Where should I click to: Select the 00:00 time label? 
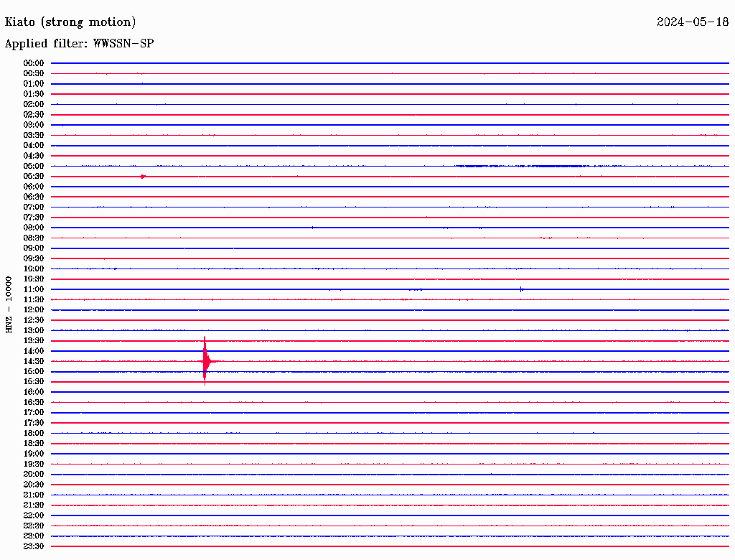34,63
